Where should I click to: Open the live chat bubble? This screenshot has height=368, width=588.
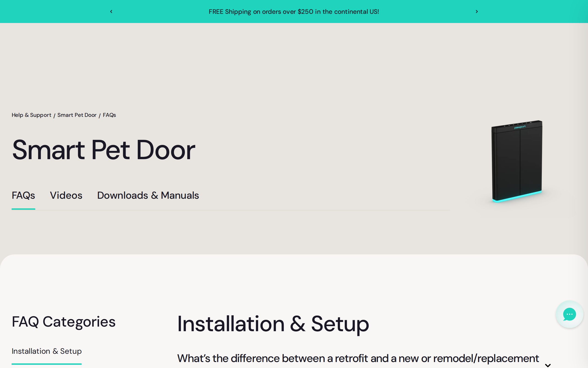point(569,314)
